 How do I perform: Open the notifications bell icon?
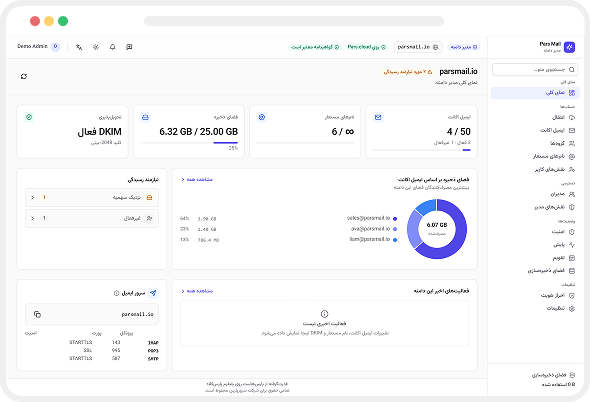pos(113,47)
